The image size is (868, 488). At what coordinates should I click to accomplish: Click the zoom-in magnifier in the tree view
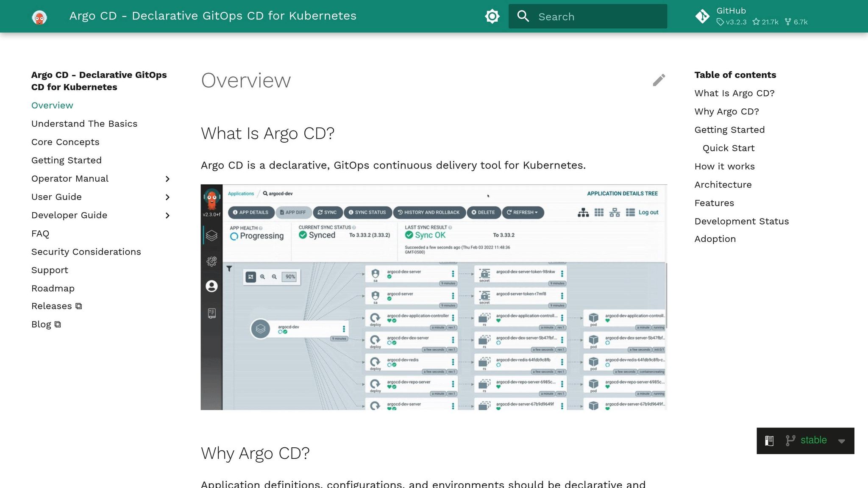point(263,277)
